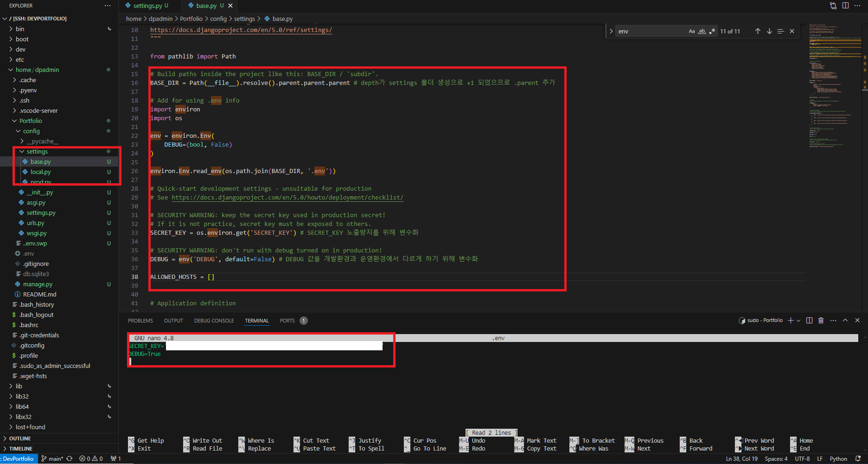
Task: Launch a new terminal with plus icon
Action: pyautogui.click(x=791, y=321)
